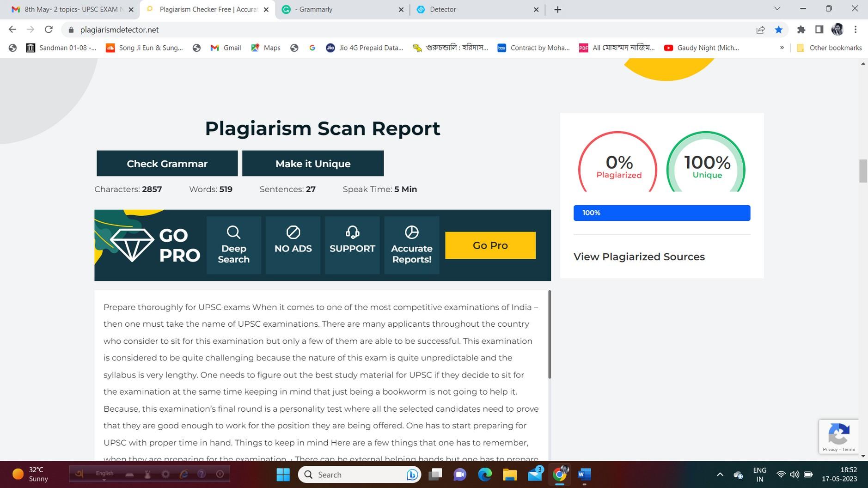Open the Teams chat icon on taskbar
Image resolution: width=868 pixels, height=488 pixels.
click(460, 475)
